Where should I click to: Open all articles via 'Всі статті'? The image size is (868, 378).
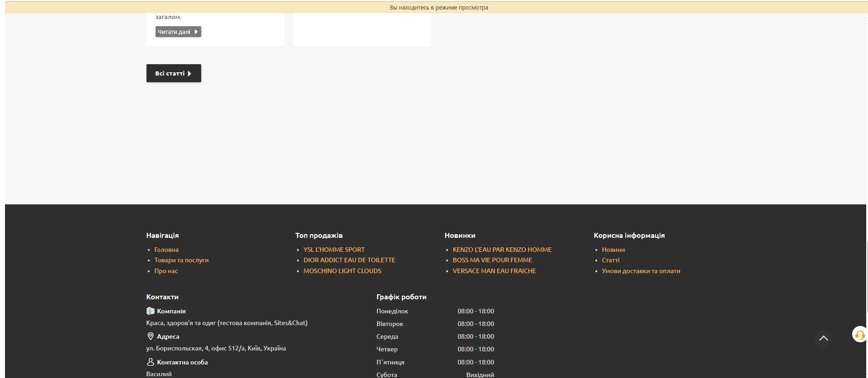(174, 73)
